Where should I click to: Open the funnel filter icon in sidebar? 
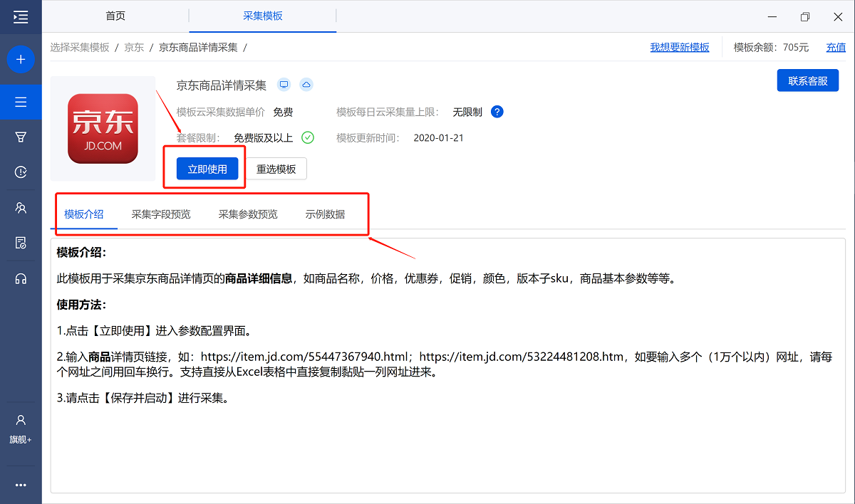(21, 137)
